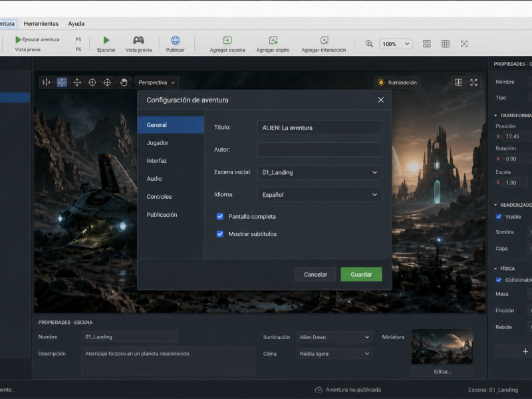Switch to four-square grid view icon
Screen dimensions: 532x399
(427, 44)
